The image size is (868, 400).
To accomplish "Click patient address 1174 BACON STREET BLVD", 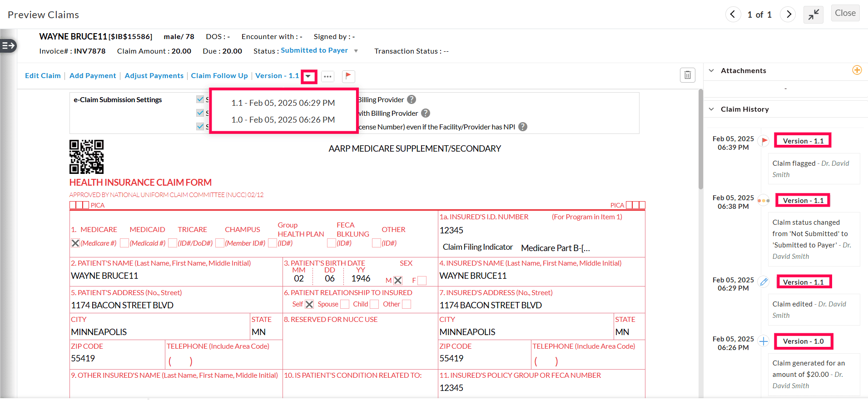I will [x=122, y=306].
